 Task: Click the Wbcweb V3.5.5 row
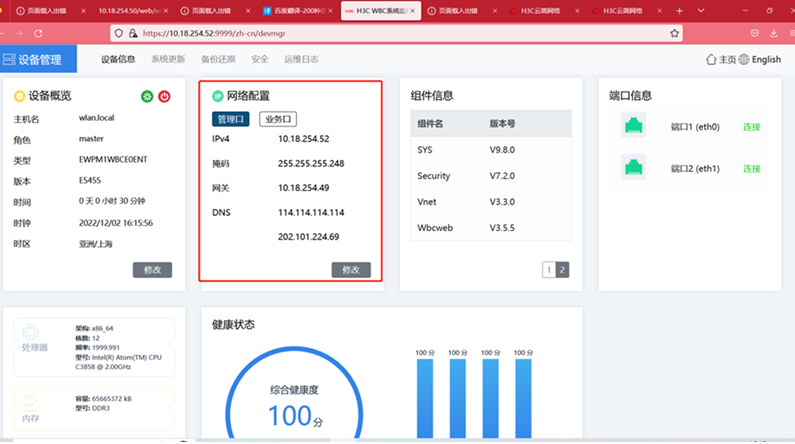pyautogui.click(x=491, y=227)
